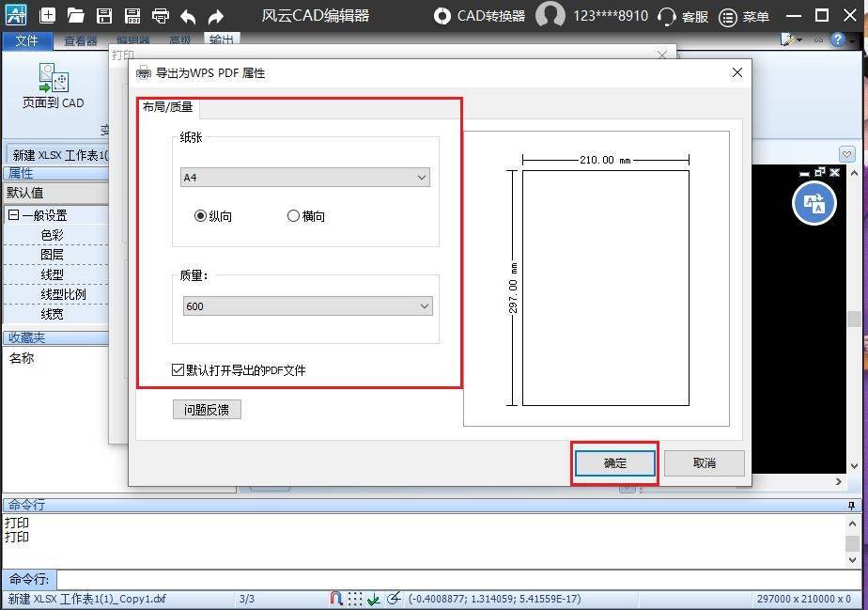Open the A4 paper size dropdown
868x610 pixels.
pyautogui.click(x=305, y=178)
